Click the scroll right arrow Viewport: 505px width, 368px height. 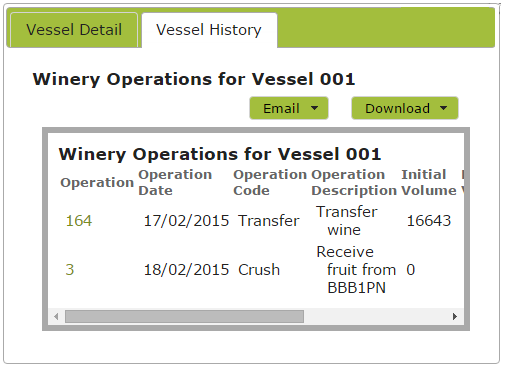[x=455, y=316]
